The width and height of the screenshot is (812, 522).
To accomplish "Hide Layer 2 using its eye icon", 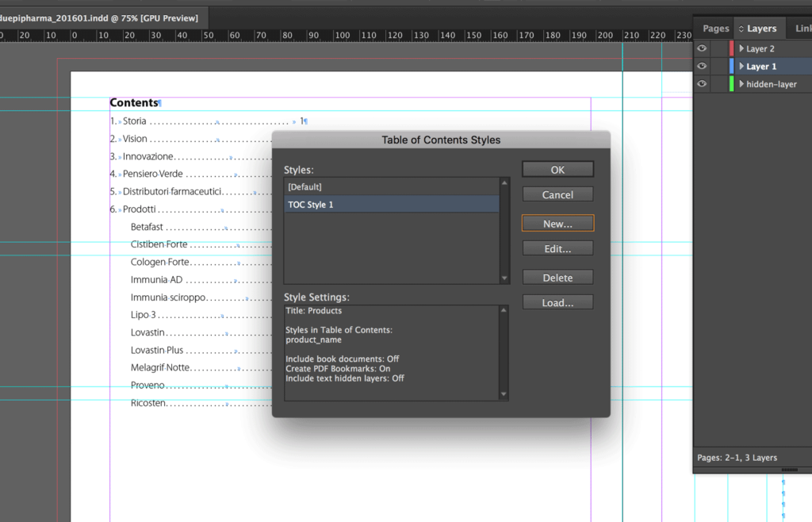I will tap(702, 49).
